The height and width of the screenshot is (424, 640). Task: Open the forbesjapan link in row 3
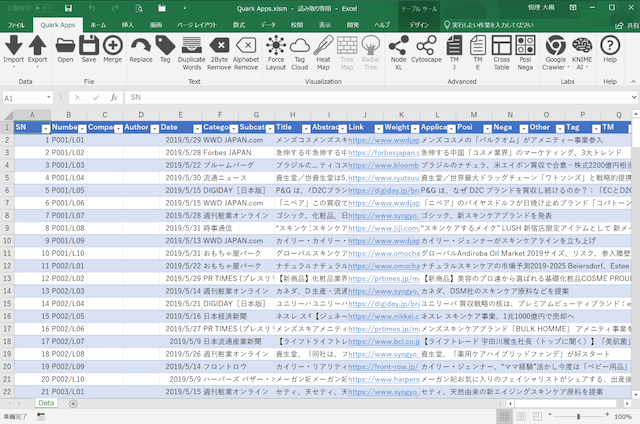pos(384,153)
